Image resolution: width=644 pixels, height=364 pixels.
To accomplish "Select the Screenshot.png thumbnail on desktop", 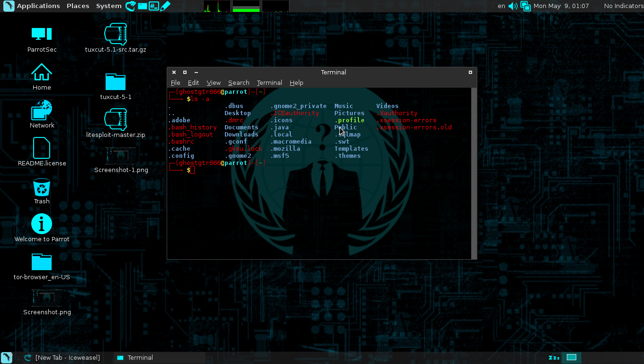I will [x=47, y=298].
